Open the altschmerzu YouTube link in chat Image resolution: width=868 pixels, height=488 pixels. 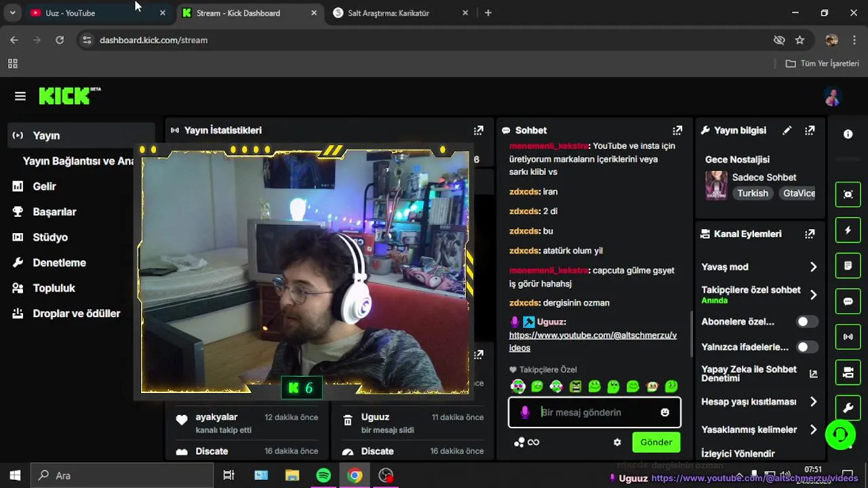coord(593,342)
